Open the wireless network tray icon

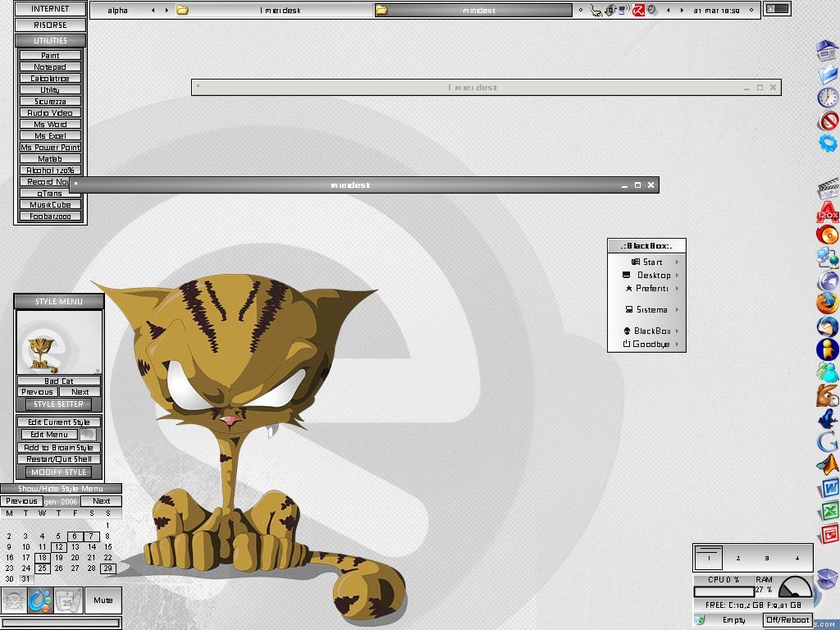coord(623,10)
